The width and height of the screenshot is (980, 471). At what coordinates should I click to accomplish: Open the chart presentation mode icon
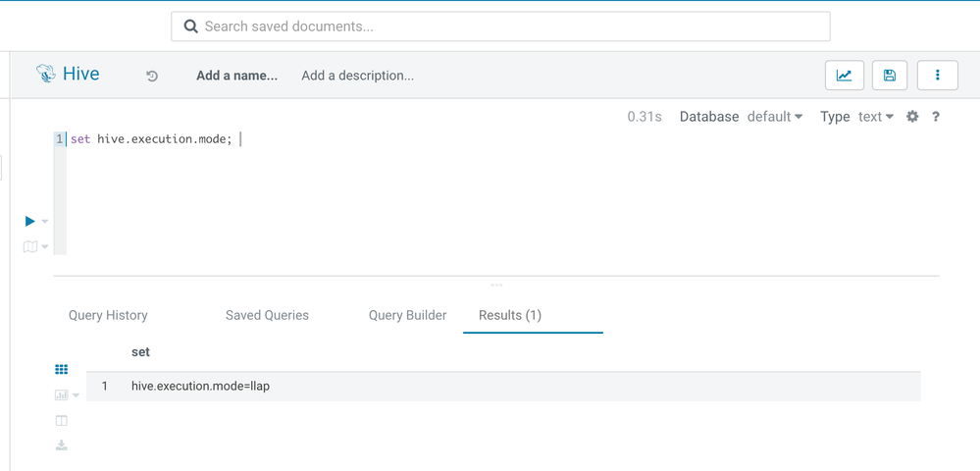click(x=845, y=75)
